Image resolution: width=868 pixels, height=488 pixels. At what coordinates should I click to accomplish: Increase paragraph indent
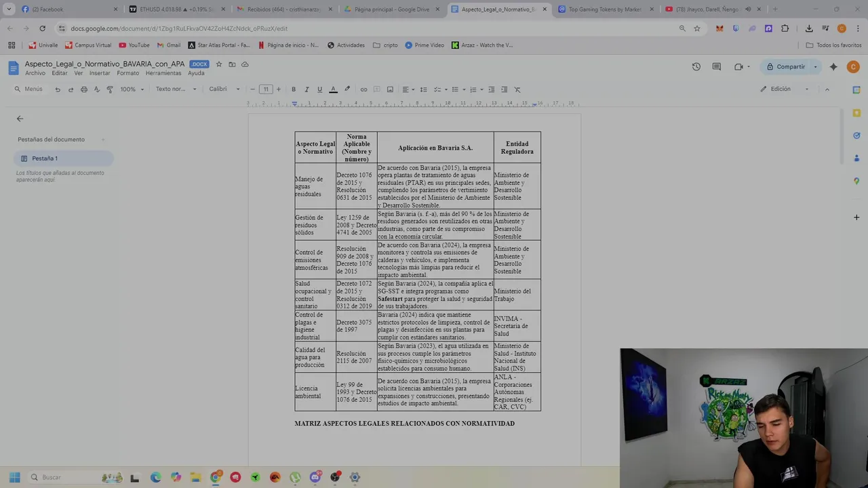pos(505,89)
